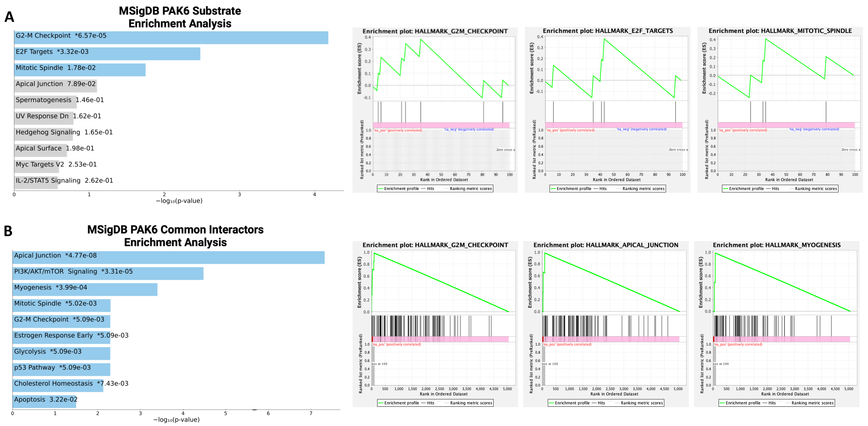The width and height of the screenshot is (868, 426).
Task: Click the G2-M Checkpoint bar in panel A
Action: 171,38
